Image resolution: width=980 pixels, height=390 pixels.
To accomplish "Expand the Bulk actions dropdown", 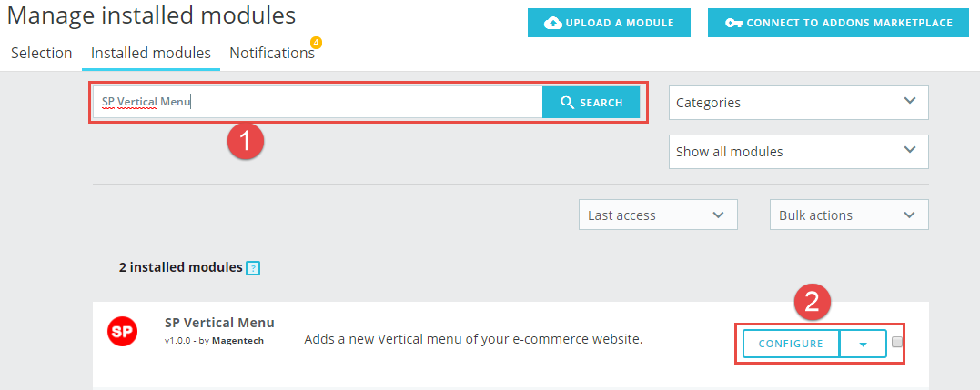I will 849,215.
